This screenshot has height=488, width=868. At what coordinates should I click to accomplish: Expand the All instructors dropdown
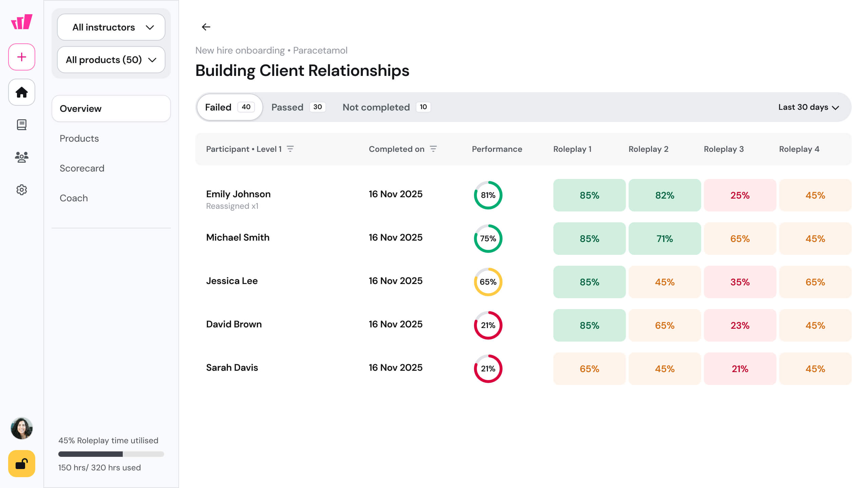coord(111,27)
